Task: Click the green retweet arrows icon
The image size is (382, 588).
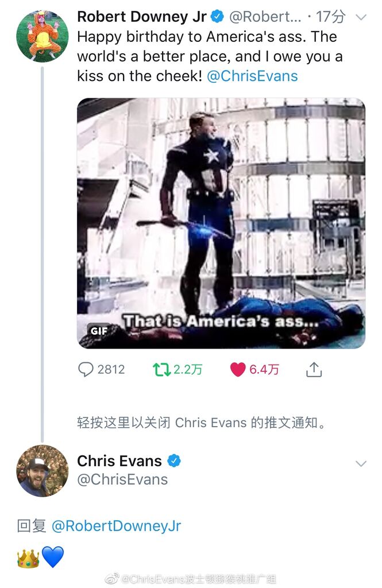Action: (161, 369)
